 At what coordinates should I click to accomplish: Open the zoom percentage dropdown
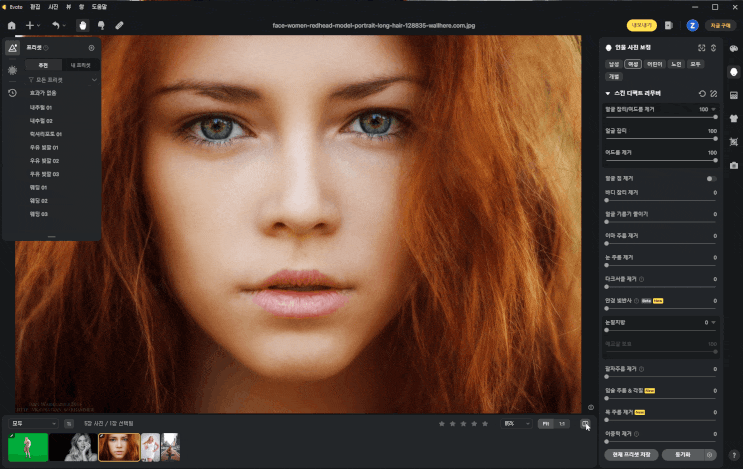click(516, 424)
